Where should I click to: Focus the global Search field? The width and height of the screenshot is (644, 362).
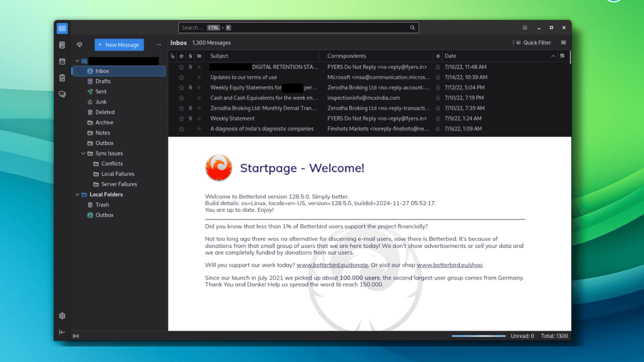point(298,28)
